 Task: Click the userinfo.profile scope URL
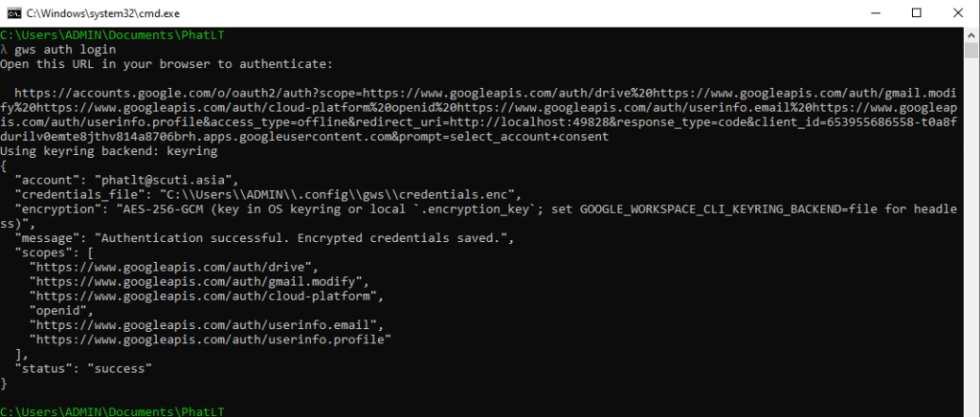[211, 340]
